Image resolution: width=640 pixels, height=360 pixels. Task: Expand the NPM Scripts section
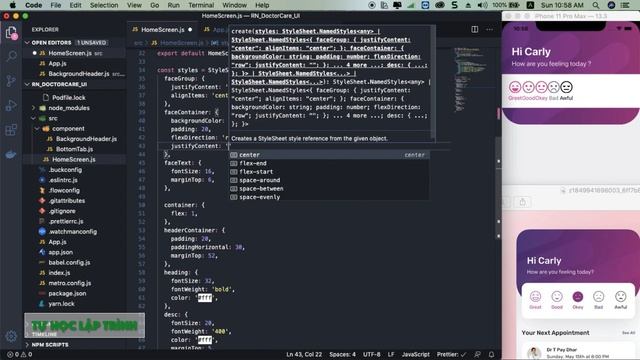point(50,344)
